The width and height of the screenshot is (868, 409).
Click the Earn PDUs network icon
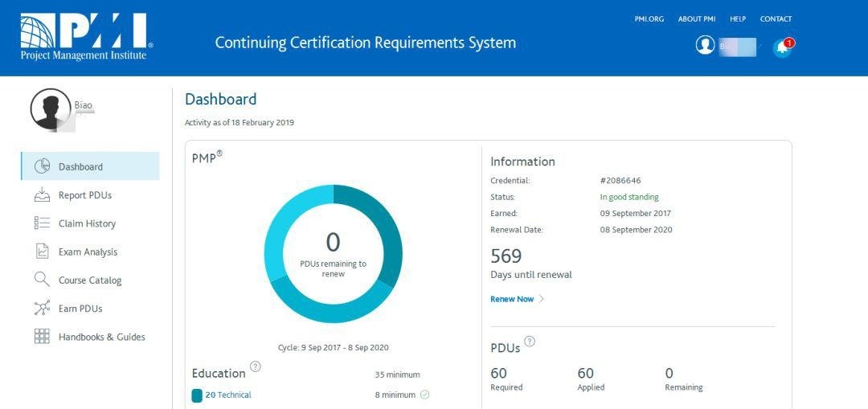coord(43,309)
